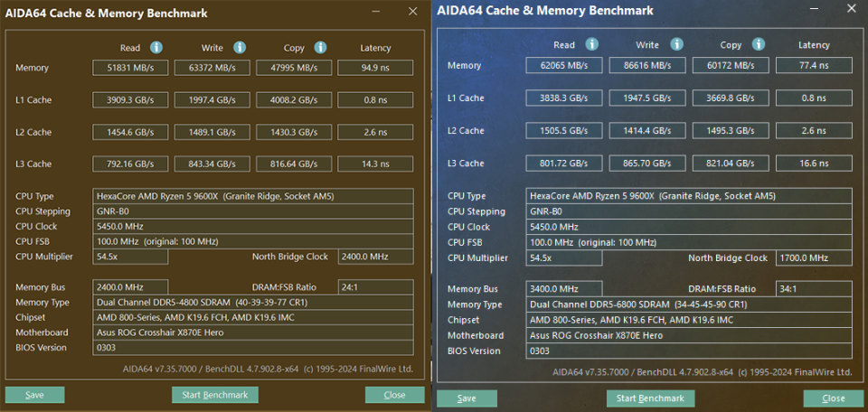868x412 pixels.
Task: Click Read info icon in left window
Action: pos(156,48)
